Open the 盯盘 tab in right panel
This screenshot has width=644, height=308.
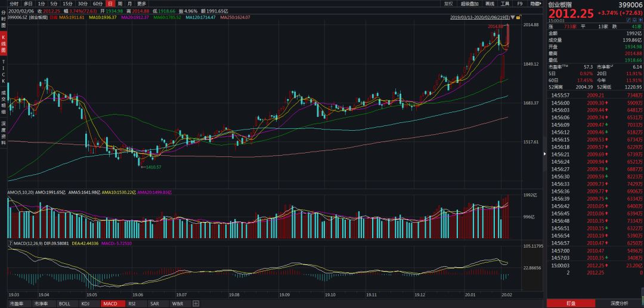point(571,303)
